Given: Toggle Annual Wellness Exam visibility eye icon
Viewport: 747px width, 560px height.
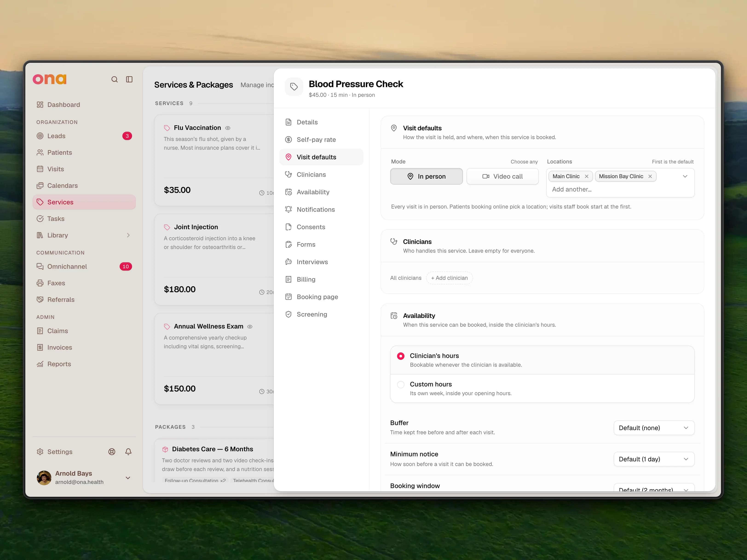Looking at the screenshot, I should tap(250, 327).
